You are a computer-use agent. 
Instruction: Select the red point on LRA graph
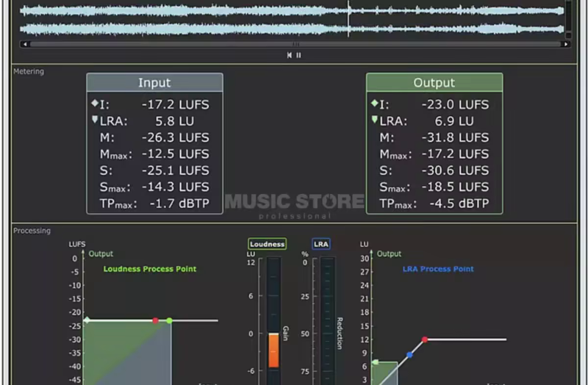click(424, 339)
